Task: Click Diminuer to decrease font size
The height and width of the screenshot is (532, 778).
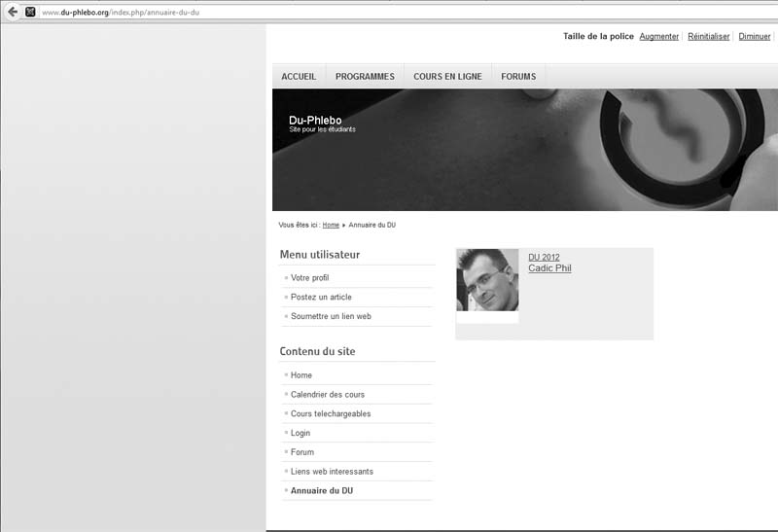Action: (755, 37)
